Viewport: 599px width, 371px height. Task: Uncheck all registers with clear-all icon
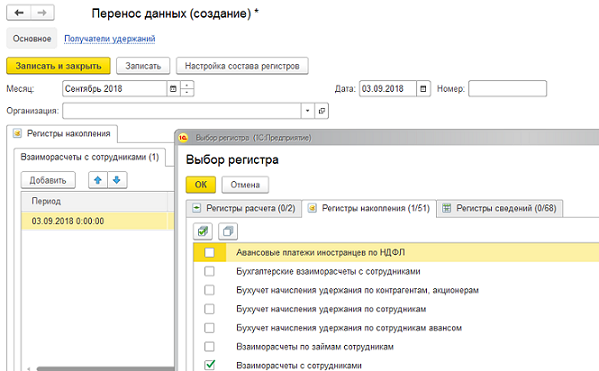(228, 231)
